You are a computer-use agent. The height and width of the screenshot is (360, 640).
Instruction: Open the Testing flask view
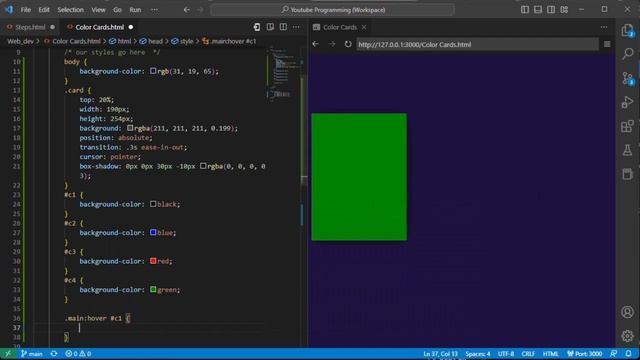627,150
